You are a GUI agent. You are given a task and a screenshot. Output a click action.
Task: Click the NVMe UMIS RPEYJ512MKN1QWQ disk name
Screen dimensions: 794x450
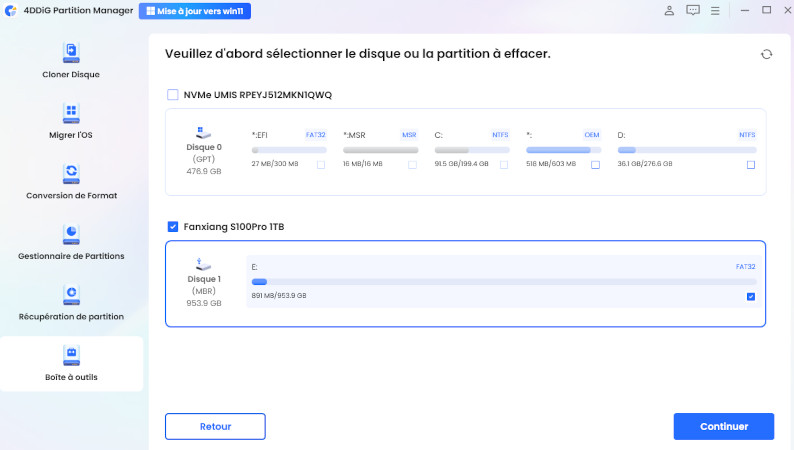tap(258, 95)
